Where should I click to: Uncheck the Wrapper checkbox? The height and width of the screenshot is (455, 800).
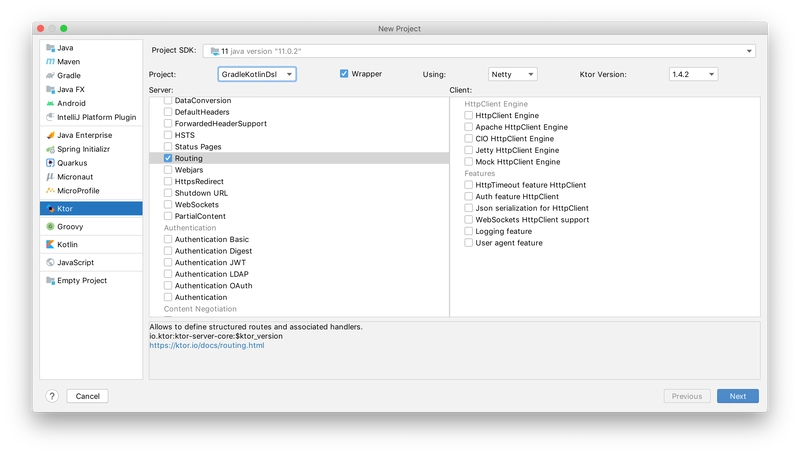(x=344, y=74)
